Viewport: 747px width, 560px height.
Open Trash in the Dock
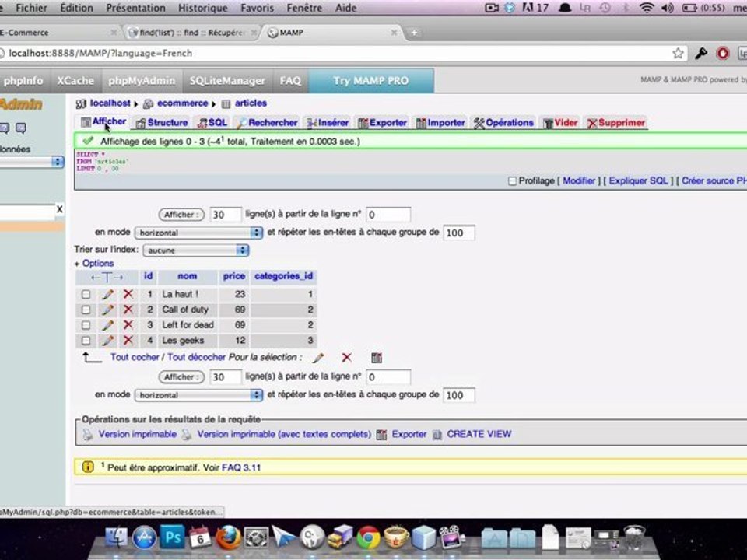click(634, 538)
